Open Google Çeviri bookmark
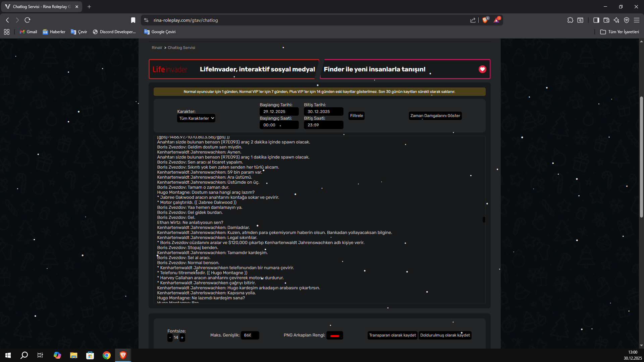The image size is (644, 362). pos(160,32)
